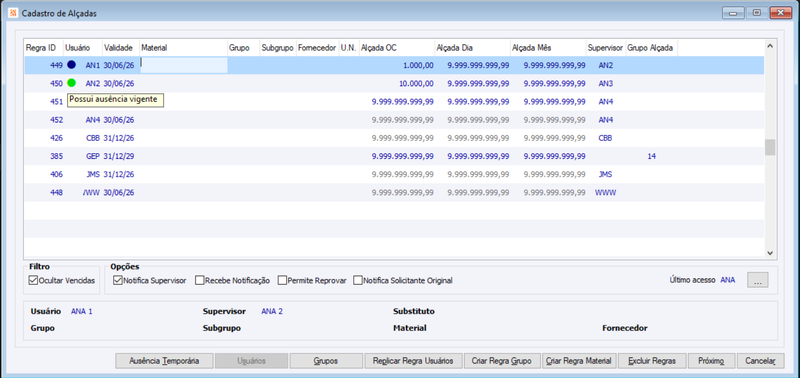
Task: Check Notifica Solicitante Original option
Action: pos(358,280)
